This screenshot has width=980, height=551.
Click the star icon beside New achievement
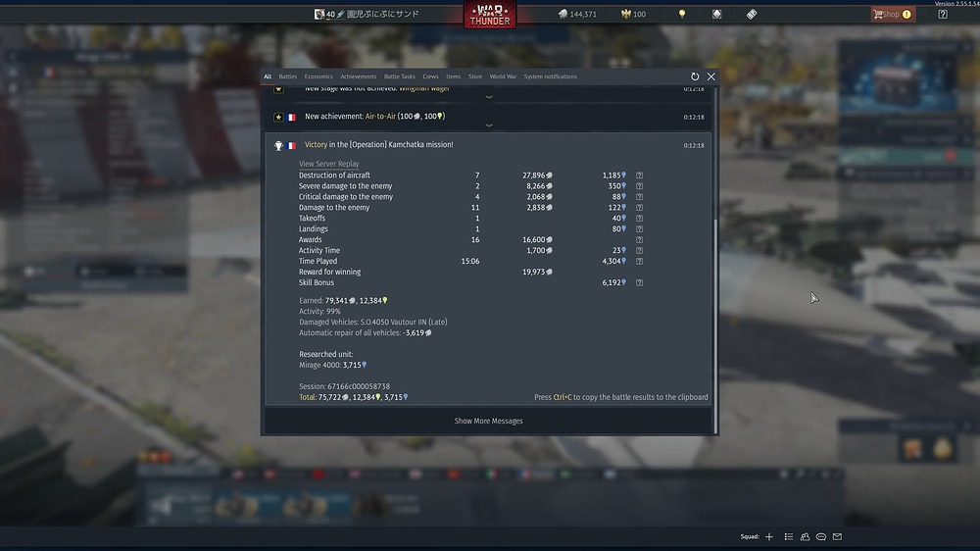click(x=278, y=117)
